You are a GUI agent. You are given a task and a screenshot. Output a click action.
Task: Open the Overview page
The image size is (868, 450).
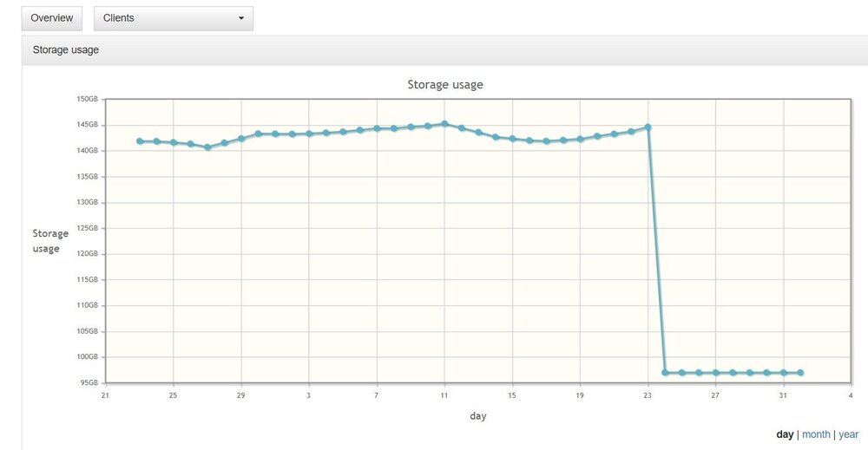(51, 18)
